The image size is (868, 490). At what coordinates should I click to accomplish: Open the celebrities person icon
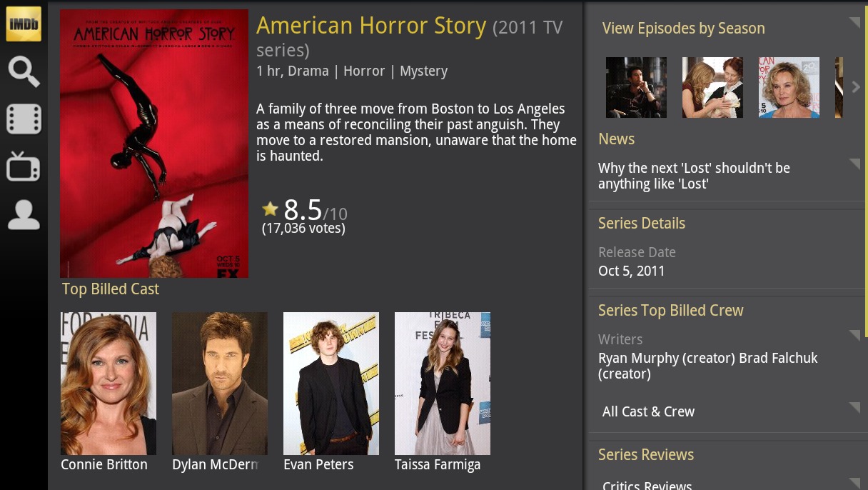24,215
